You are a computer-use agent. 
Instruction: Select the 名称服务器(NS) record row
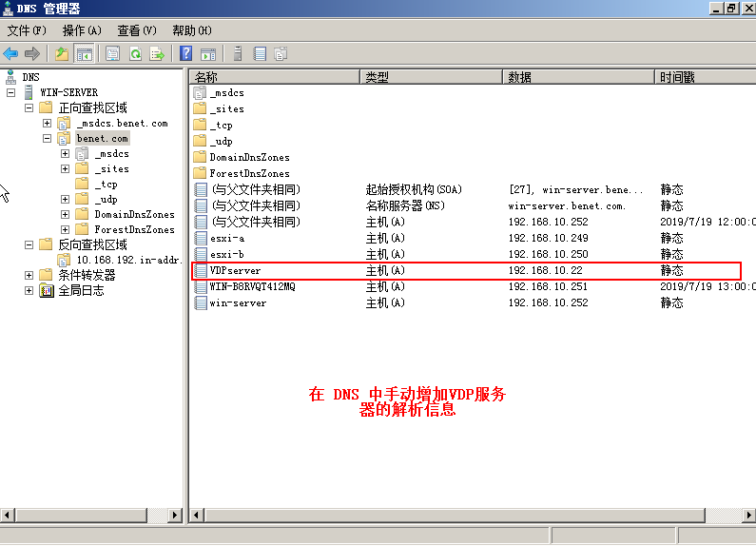click(x=405, y=205)
